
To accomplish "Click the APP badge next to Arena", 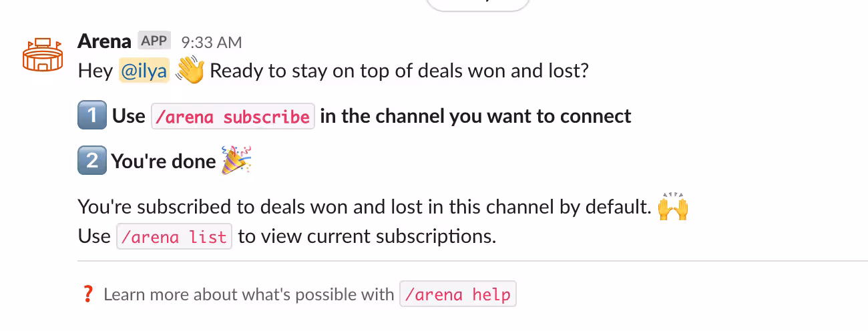I will coord(154,41).
